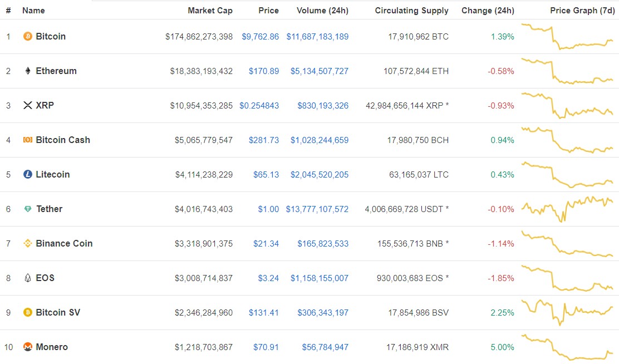Click Bitcoin market cap $174,862,273,398

click(199, 37)
